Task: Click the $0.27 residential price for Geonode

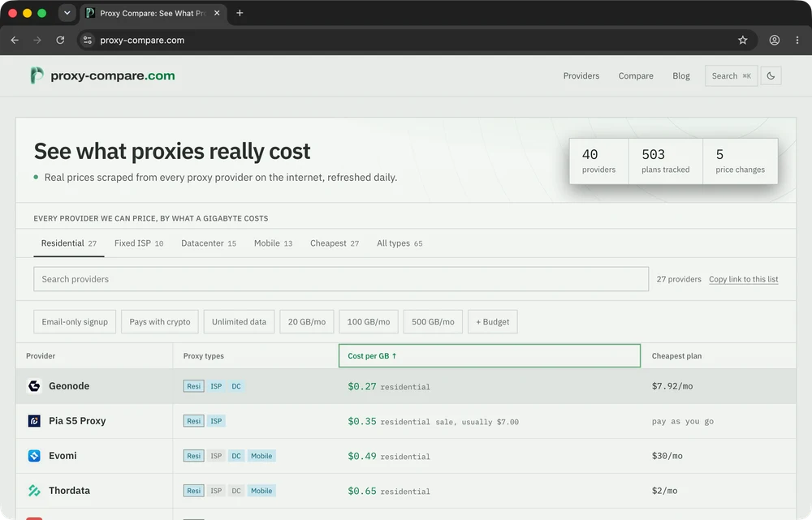Action: (388, 386)
